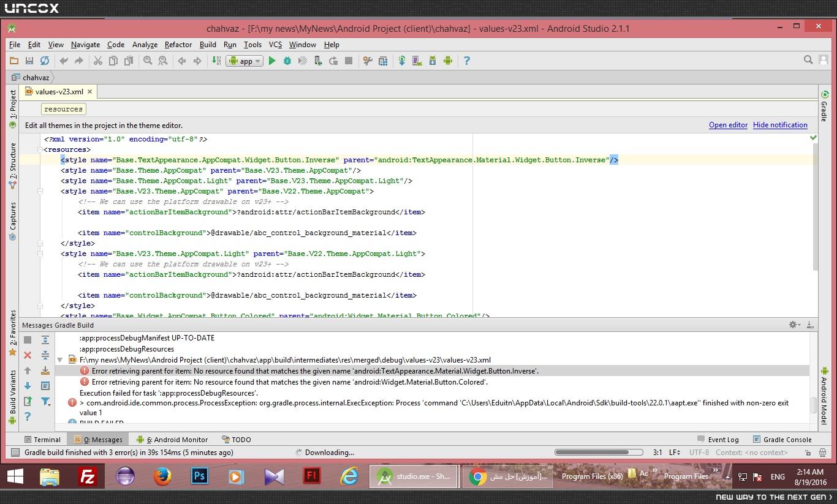Image resolution: width=837 pixels, height=504 pixels.
Task: Open the AVD Manager icon
Action: (x=417, y=61)
